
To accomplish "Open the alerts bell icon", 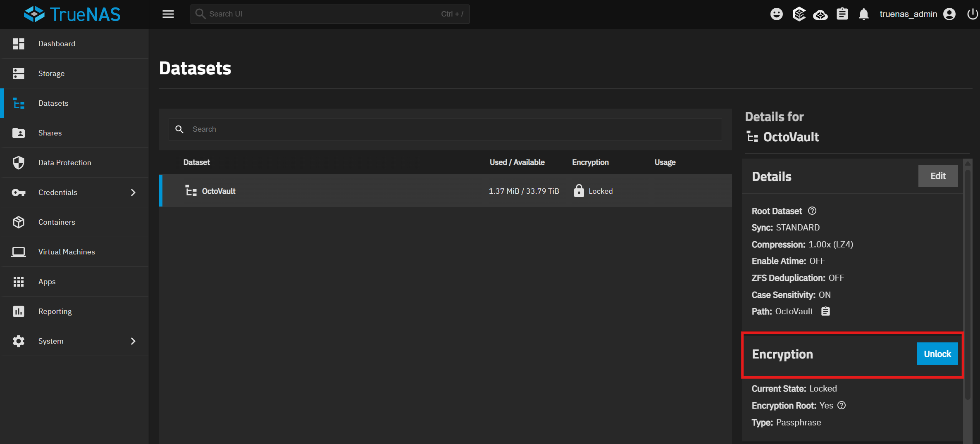I will tap(863, 14).
